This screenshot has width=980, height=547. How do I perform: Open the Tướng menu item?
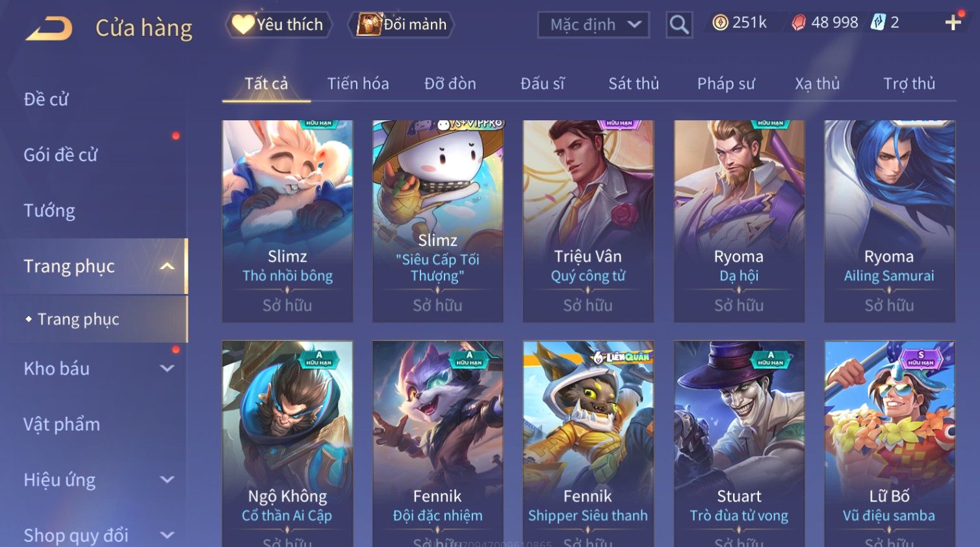(49, 211)
